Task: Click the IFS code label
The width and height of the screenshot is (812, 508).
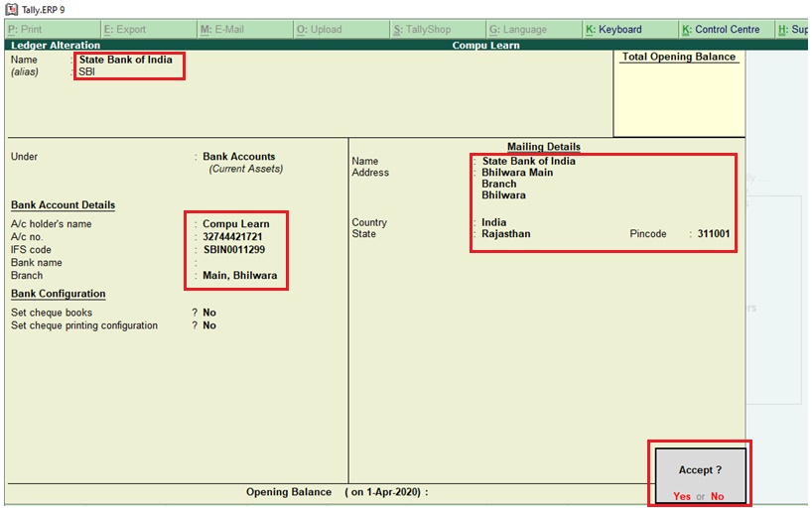Action: [31, 250]
